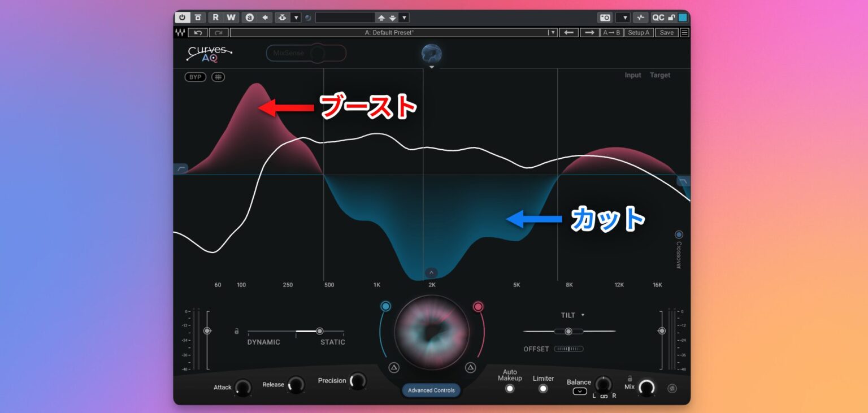Enable Auto Makeup
Screen dimensions: 868x413
click(x=510, y=389)
